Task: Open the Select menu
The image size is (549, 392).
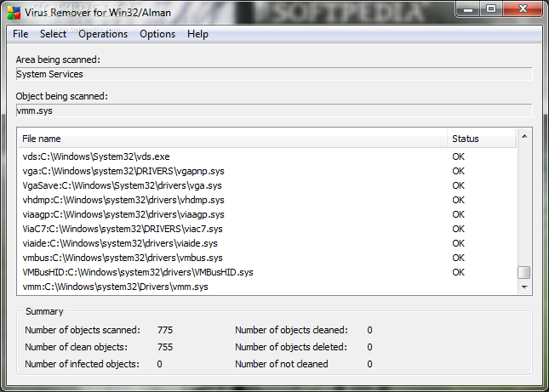Action: click(x=53, y=34)
